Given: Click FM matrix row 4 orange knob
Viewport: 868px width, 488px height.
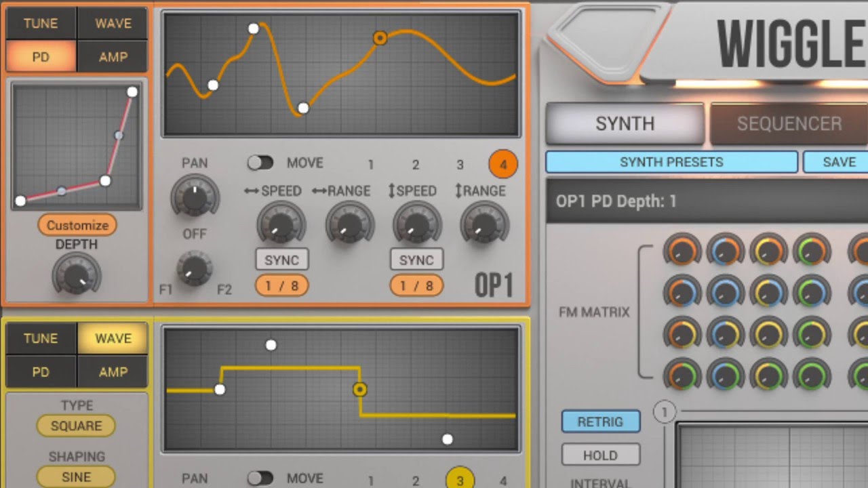Looking at the screenshot, I should tap(682, 374).
